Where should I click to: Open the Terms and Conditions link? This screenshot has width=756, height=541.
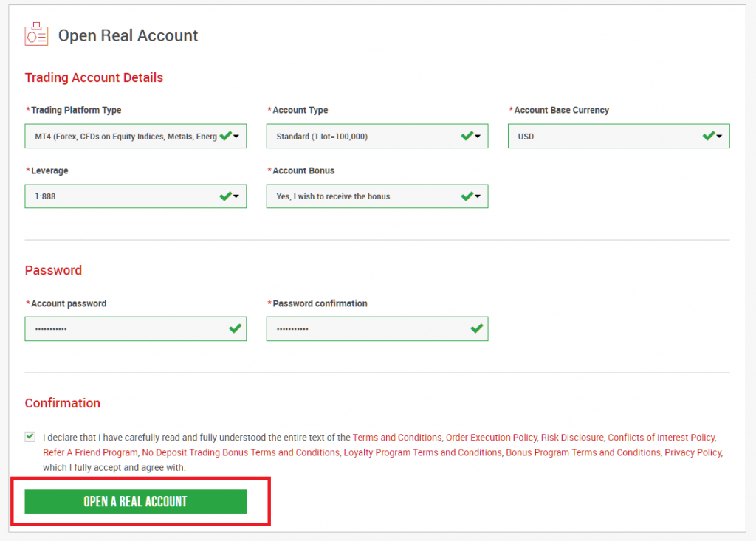[x=396, y=438]
